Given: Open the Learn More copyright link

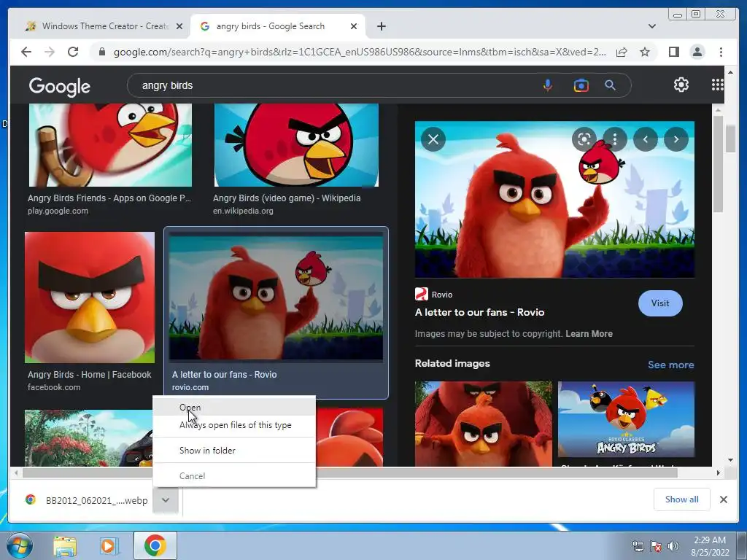Looking at the screenshot, I should pyautogui.click(x=589, y=334).
